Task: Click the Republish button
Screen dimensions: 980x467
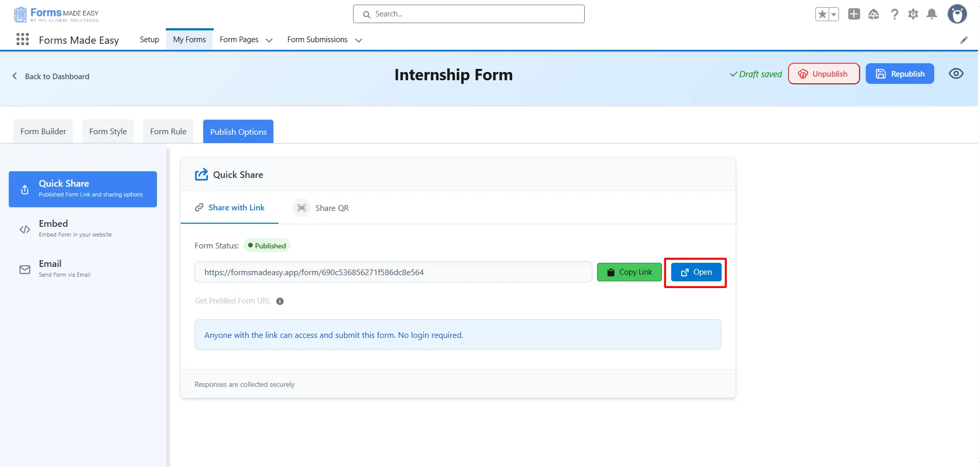Action: (x=900, y=74)
